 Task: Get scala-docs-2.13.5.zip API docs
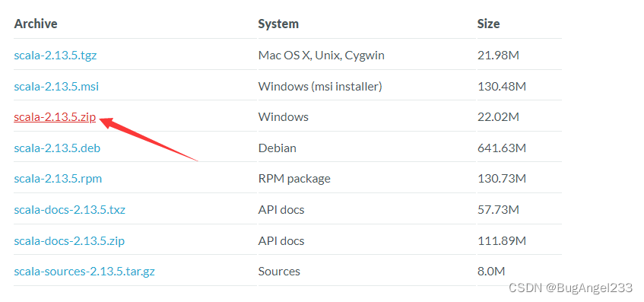coord(69,240)
